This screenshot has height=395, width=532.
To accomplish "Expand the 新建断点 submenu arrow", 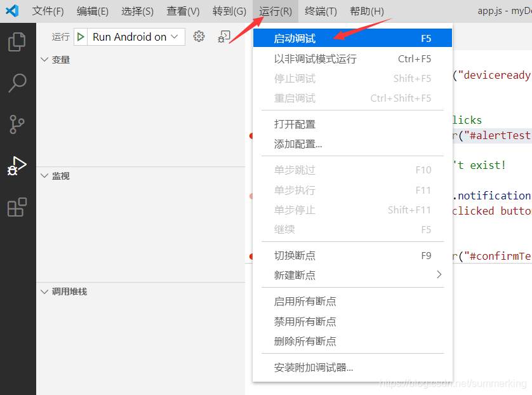I will pyautogui.click(x=439, y=274).
